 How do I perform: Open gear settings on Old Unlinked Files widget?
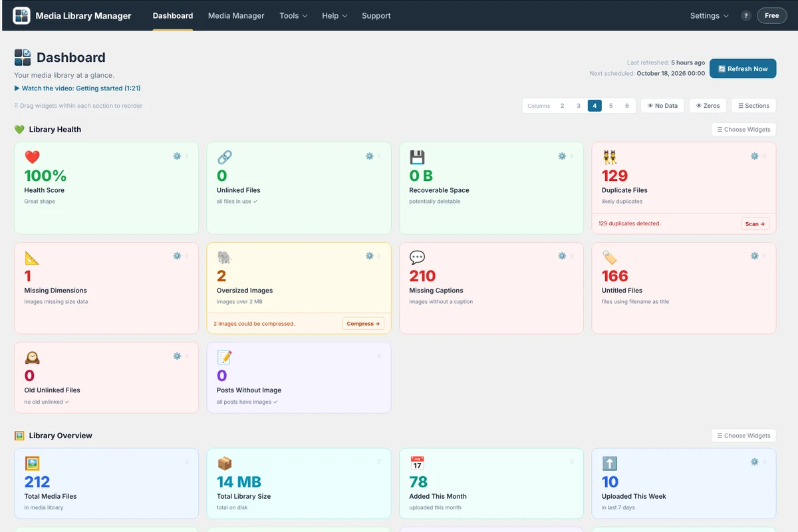pyautogui.click(x=177, y=356)
